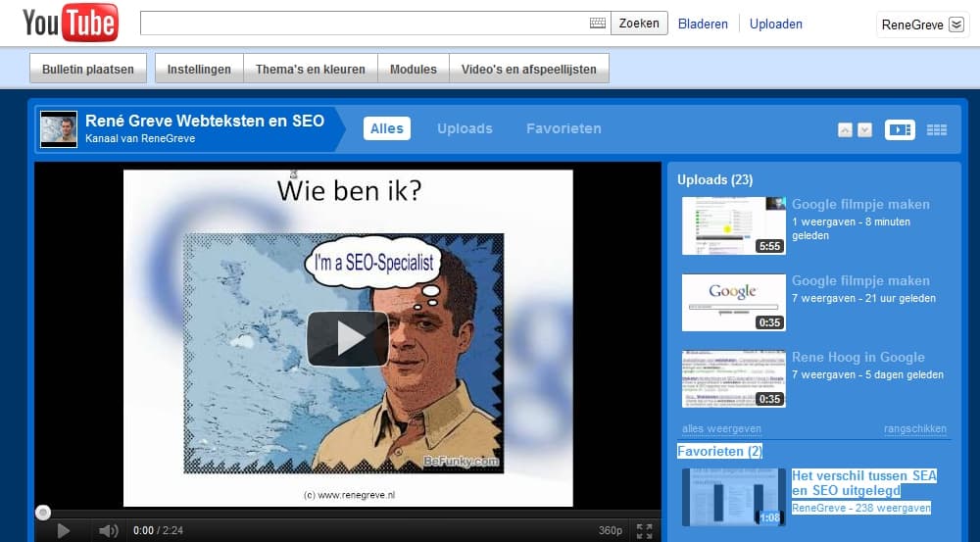The height and width of the screenshot is (542, 980).
Task: Open the ReneGreve account dropdown
Action: coord(922,25)
